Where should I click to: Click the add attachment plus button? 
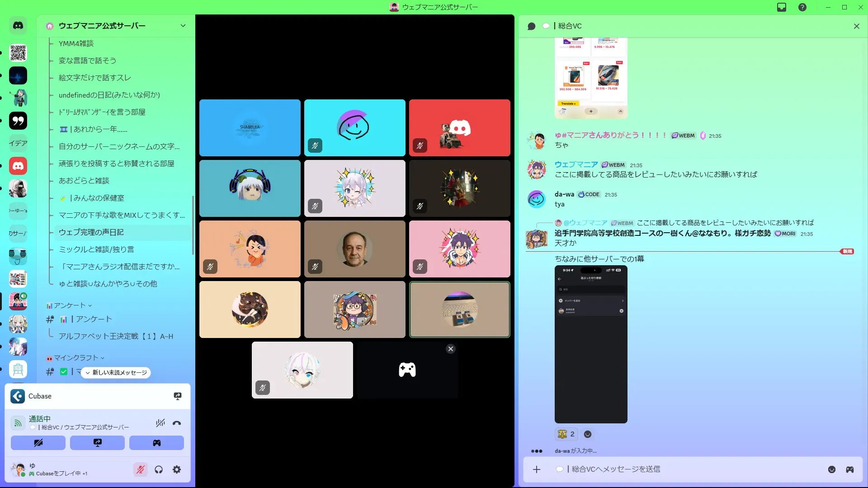tap(537, 469)
